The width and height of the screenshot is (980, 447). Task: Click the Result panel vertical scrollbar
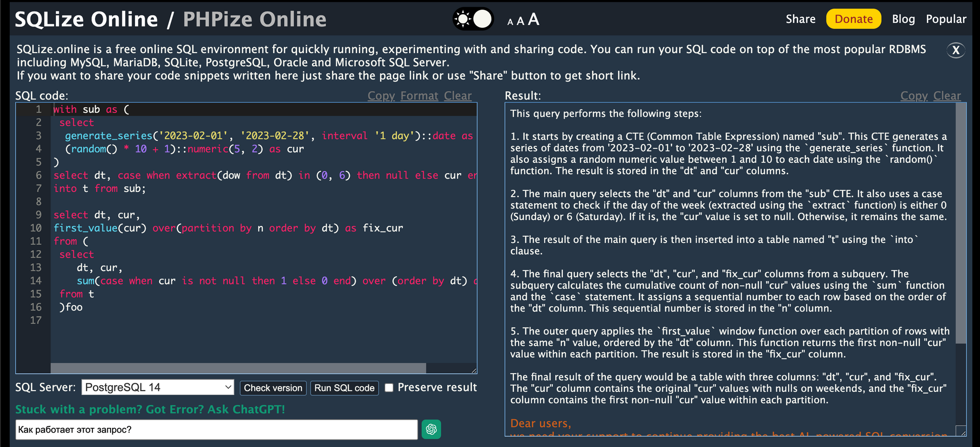[960, 224]
